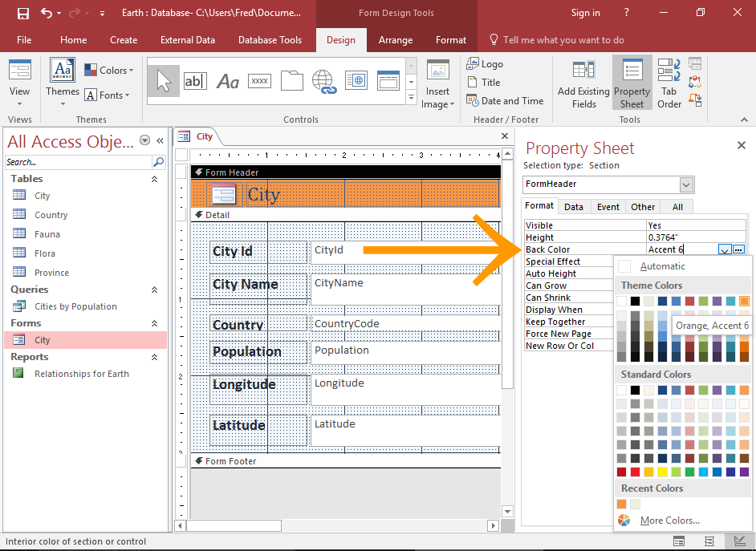Select the Label control in Controls gallery
756x551 pixels.
[228, 81]
